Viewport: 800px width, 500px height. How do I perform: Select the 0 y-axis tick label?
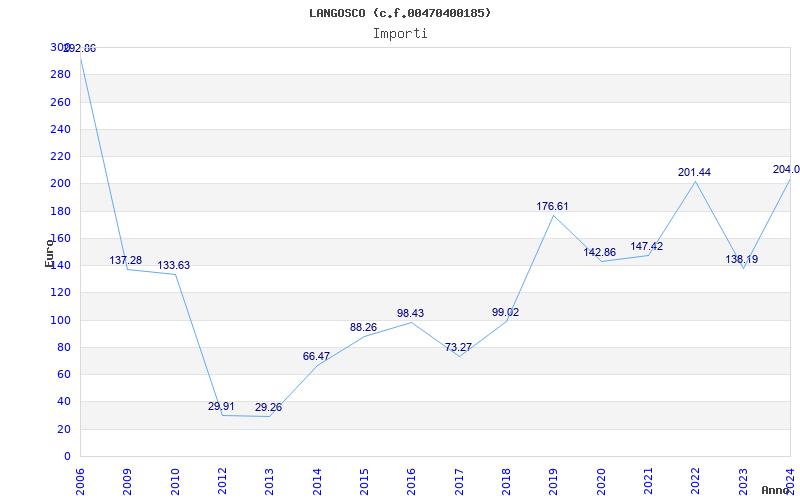point(67,456)
